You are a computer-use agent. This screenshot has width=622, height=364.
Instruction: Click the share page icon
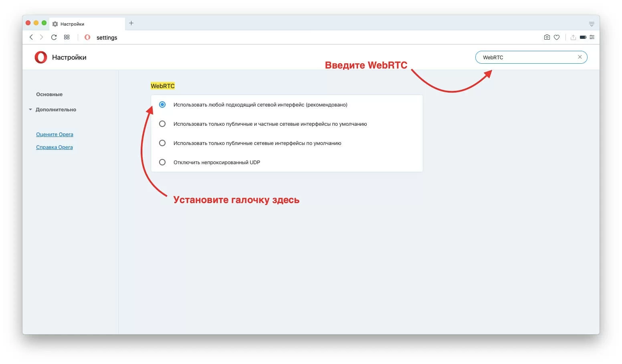coord(573,37)
